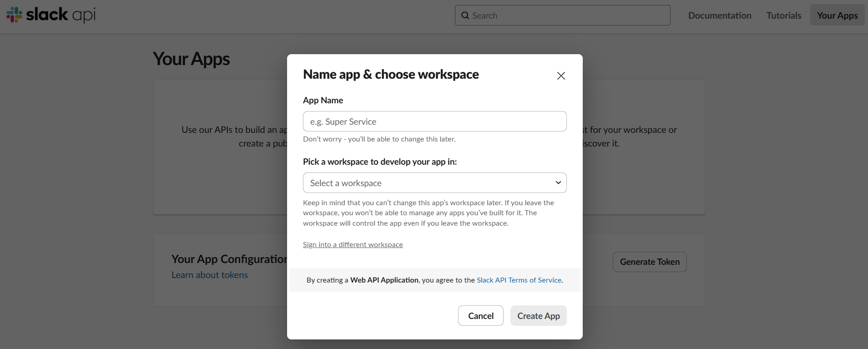868x349 pixels.
Task: Click the search magnifier icon
Action: tap(465, 15)
